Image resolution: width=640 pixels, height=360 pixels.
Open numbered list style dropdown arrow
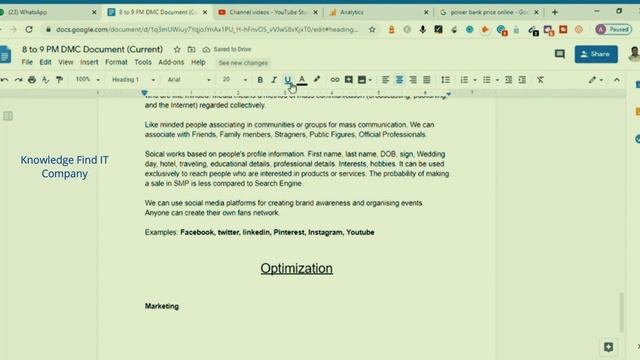click(475, 80)
